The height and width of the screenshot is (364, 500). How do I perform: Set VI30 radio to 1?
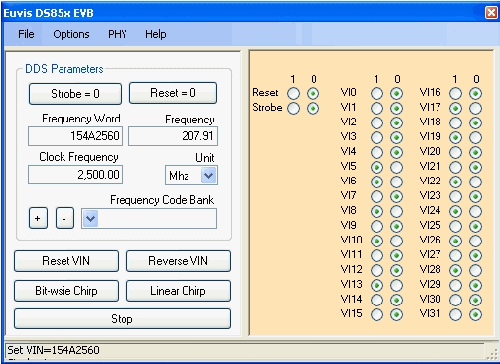[456, 300]
